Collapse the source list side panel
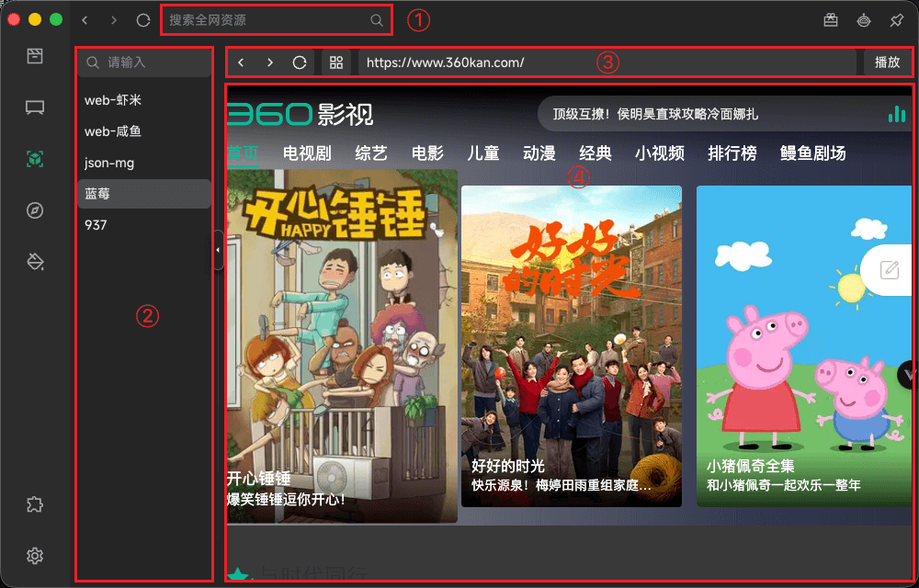The image size is (919, 588). (x=218, y=250)
